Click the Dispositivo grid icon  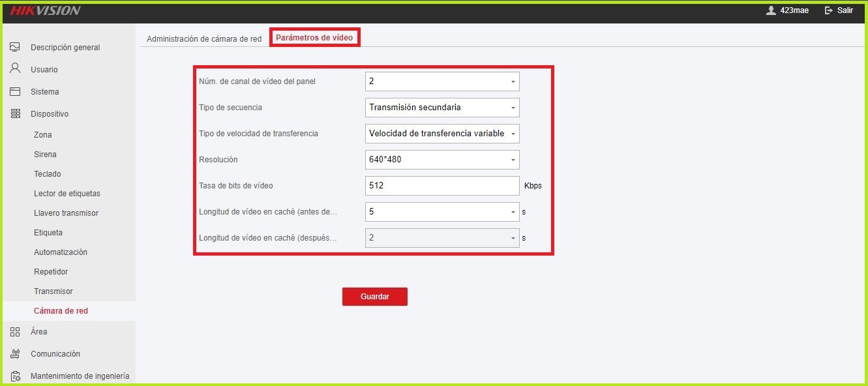pos(15,113)
